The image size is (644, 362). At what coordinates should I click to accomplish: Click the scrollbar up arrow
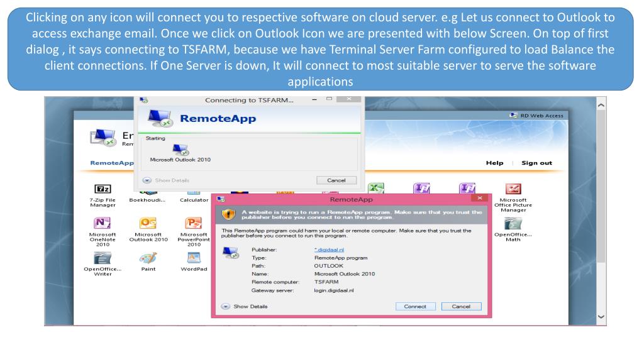pos(601,106)
